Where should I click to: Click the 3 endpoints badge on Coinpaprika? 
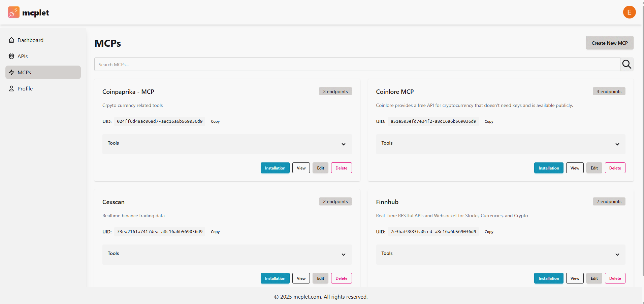[335, 91]
